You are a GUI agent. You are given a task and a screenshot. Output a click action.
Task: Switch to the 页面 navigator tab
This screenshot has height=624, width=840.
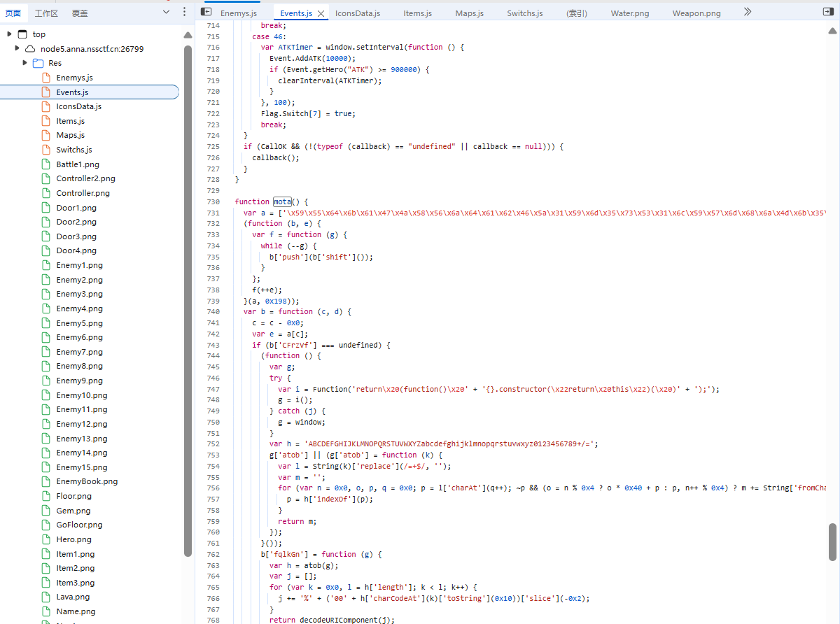[13, 13]
